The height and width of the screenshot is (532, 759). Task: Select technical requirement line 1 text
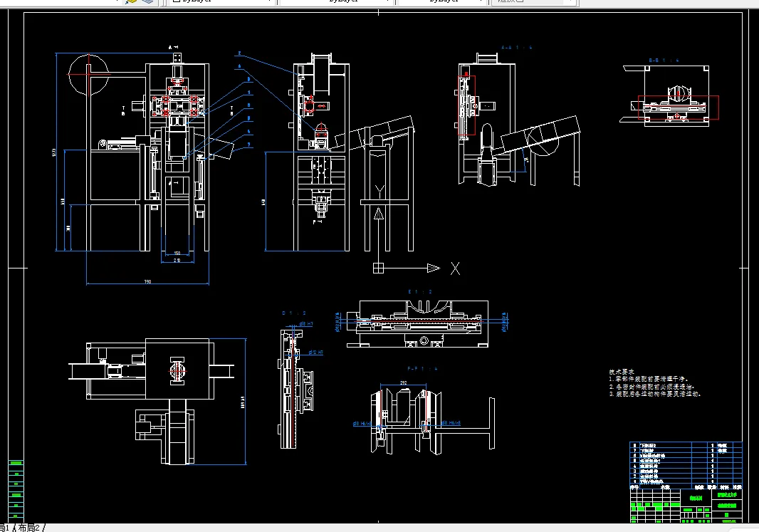coord(648,379)
